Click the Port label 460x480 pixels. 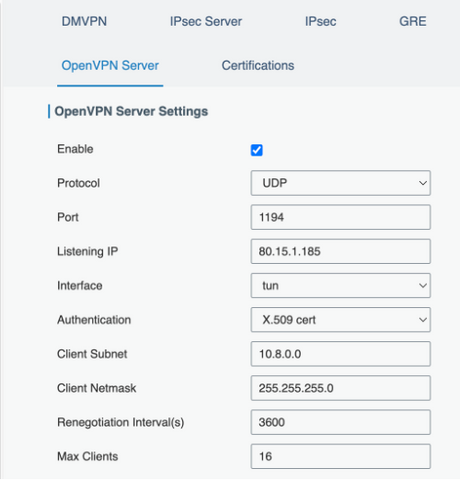point(68,217)
